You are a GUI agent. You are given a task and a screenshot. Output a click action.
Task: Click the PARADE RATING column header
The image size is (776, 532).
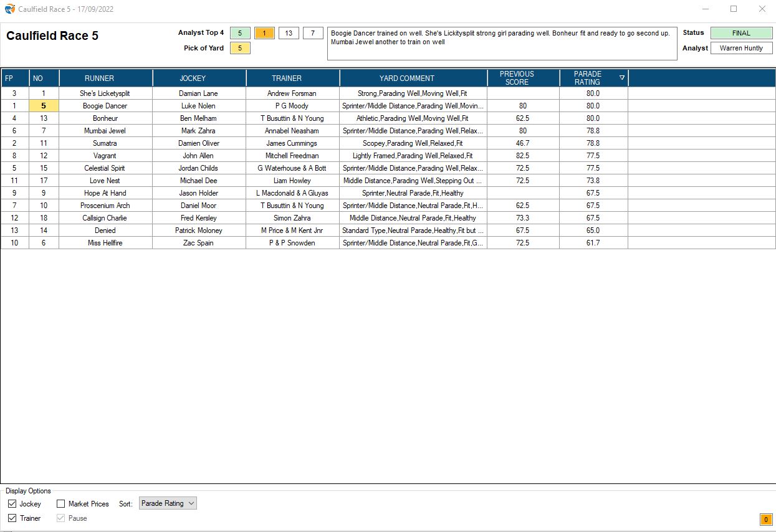594,78
